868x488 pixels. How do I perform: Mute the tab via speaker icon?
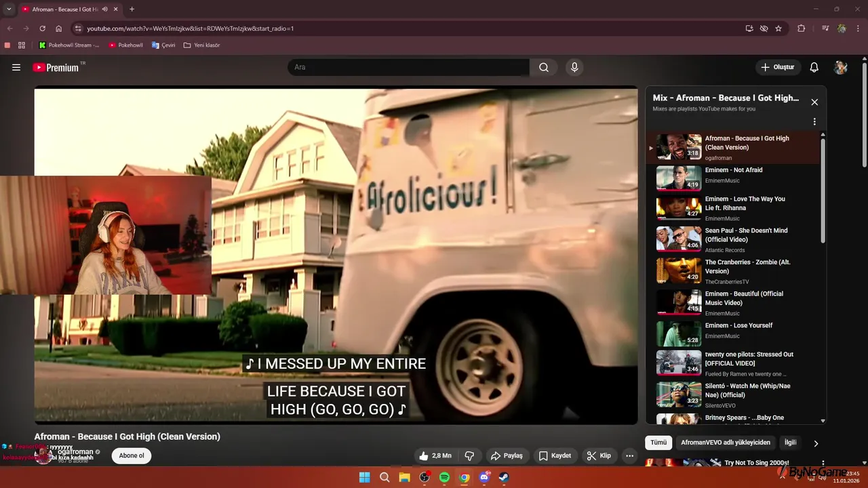tap(104, 9)
